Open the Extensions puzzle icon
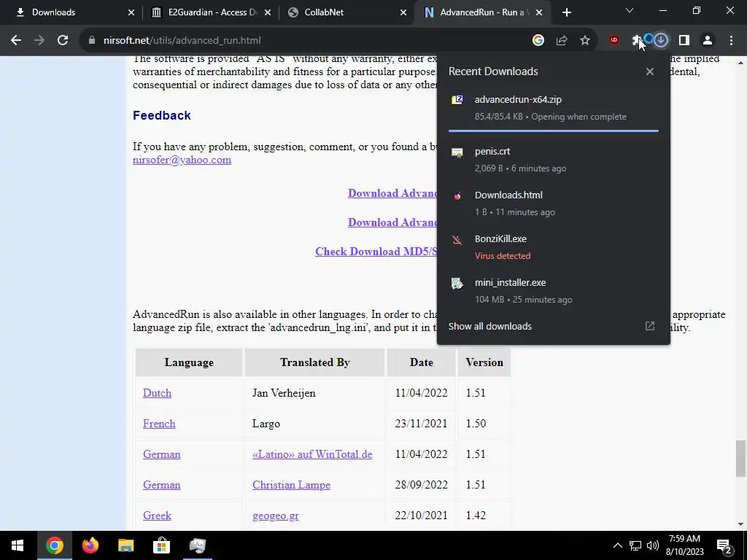The height and width of the screenshot is (560, 747). coord(637,41)
